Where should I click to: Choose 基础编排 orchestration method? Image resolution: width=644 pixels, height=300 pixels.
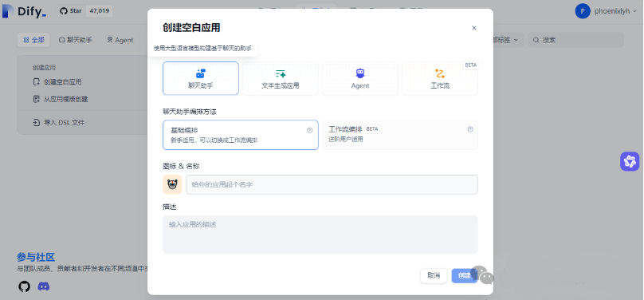[x=241, y=135]
